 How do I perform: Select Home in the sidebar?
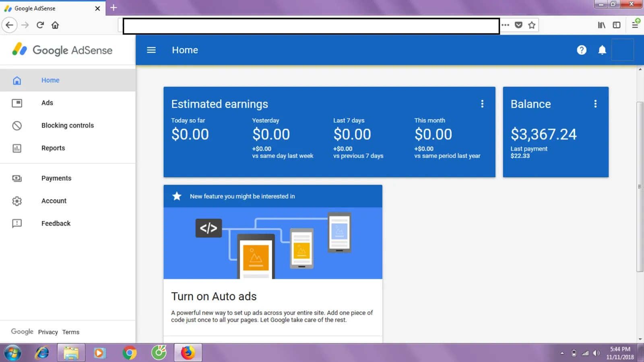[68, 80]
